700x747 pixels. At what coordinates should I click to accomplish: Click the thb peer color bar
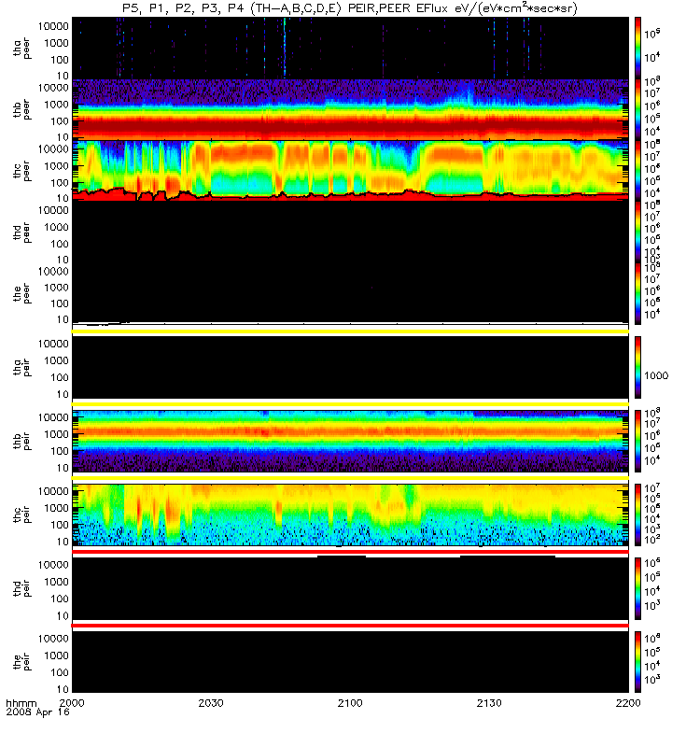click(x=637, y=109)
